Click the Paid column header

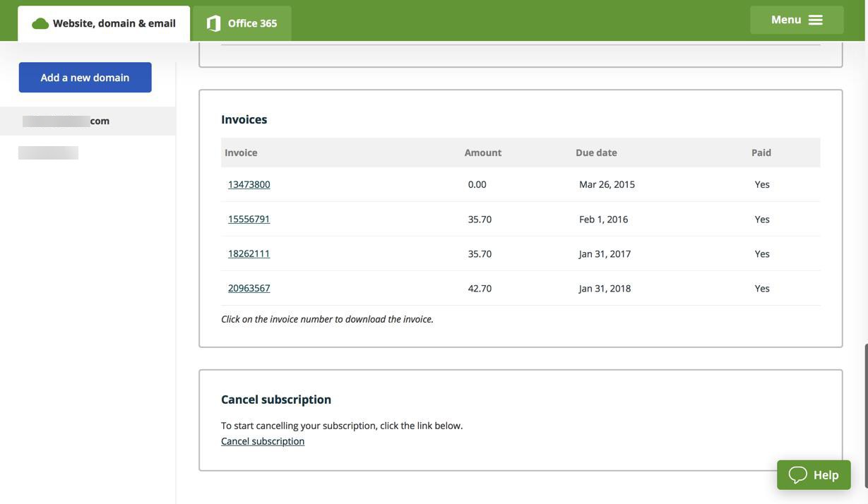761,152
